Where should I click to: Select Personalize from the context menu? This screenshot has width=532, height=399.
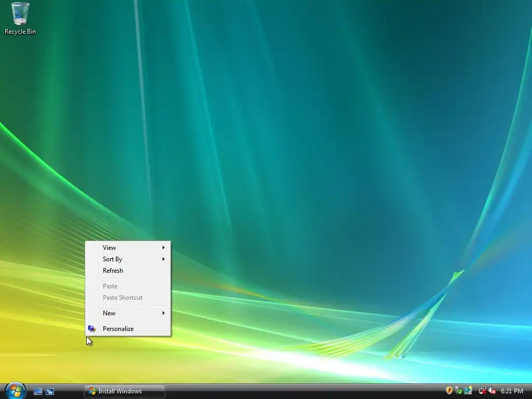(128, 329)
